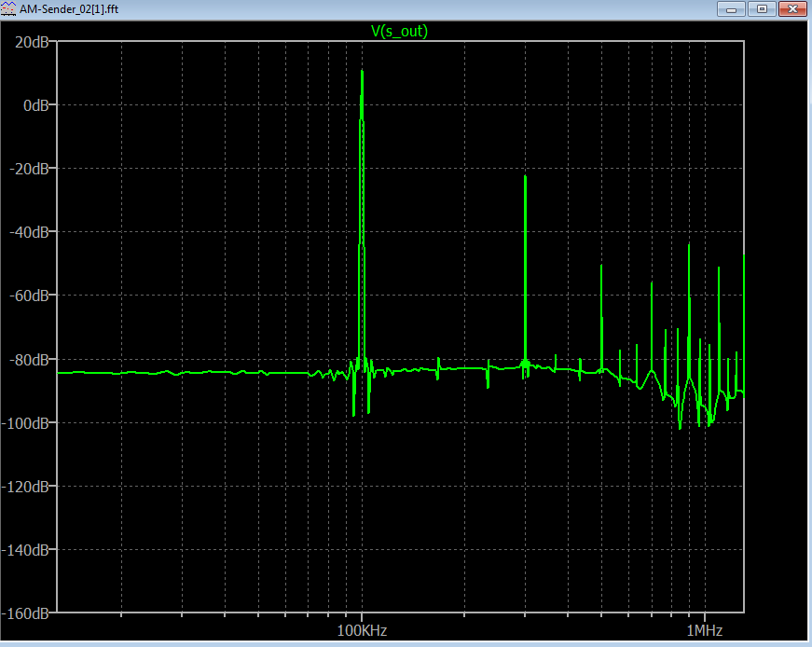This screenshot has width=812, height=647.
Task: Select the -100dB vertical axis label
Action: pyautogui.click(x=26, y=422)
